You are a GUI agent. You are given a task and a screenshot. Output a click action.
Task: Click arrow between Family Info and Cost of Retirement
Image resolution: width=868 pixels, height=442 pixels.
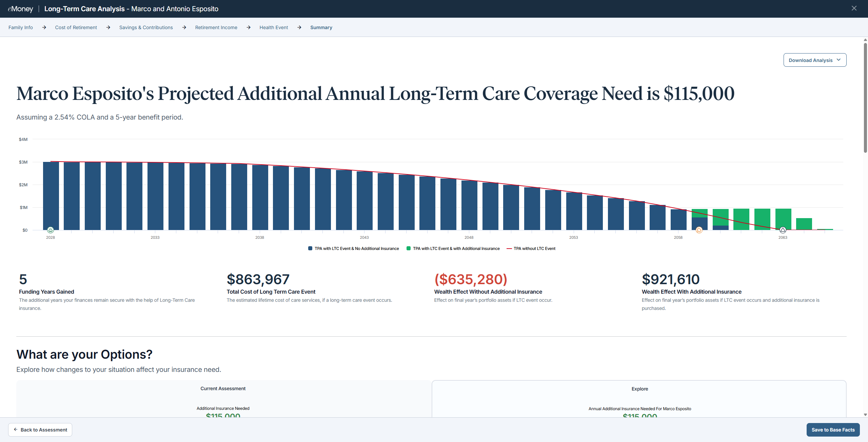point(44,27)
